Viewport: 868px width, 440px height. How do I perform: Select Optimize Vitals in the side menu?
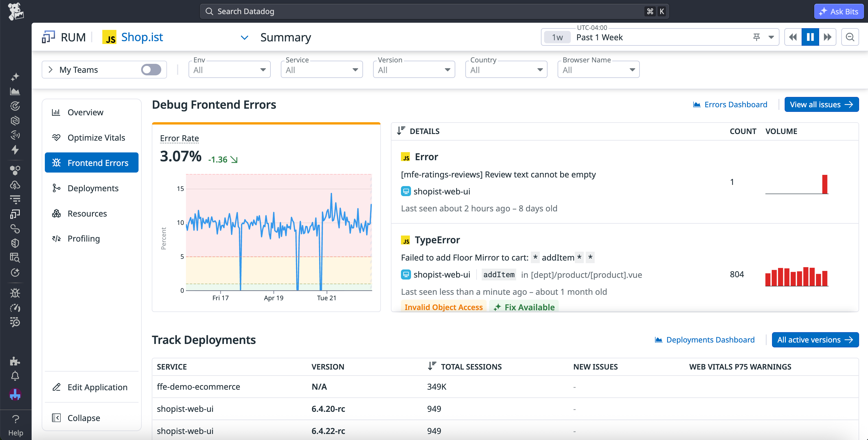click(x=92, y=137)
